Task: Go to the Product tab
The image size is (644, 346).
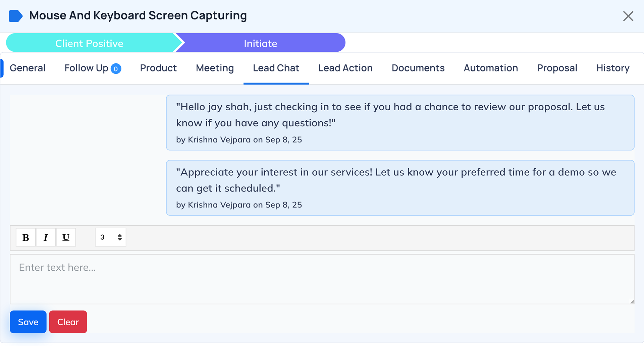Action: click(158, 68)
